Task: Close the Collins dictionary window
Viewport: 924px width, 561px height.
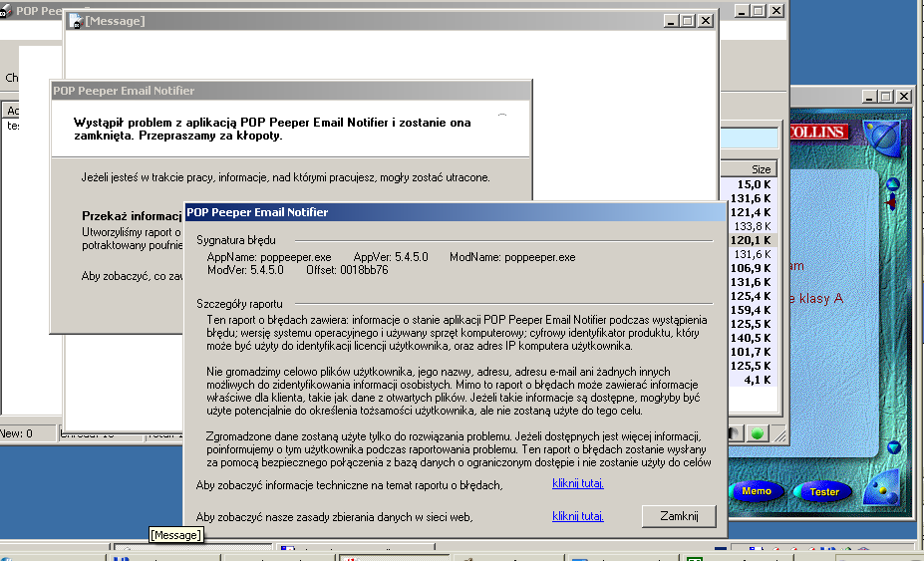Action: (x=904, y=96)
